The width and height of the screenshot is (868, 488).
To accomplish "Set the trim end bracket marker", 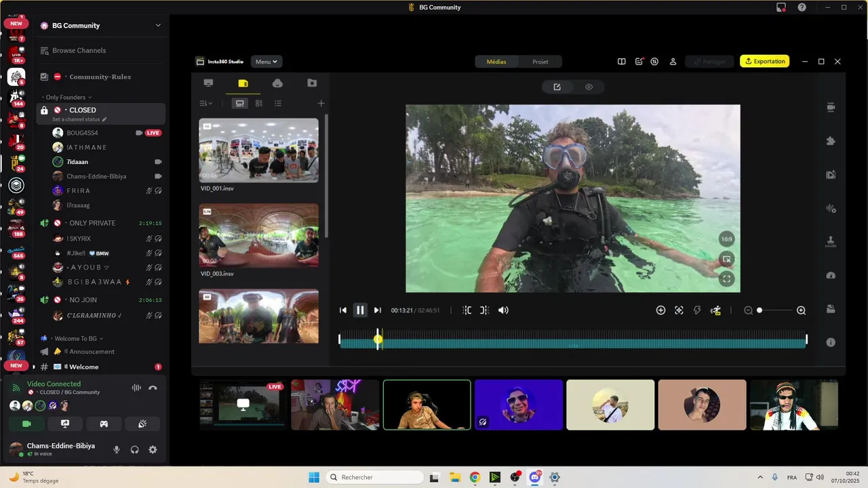I will click(484, 310).
